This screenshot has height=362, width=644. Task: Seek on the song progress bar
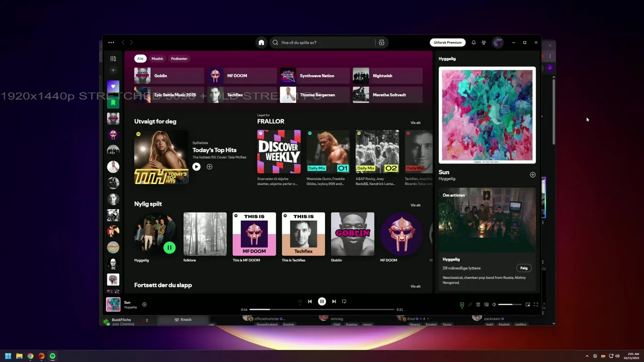(x=322, y=310)
